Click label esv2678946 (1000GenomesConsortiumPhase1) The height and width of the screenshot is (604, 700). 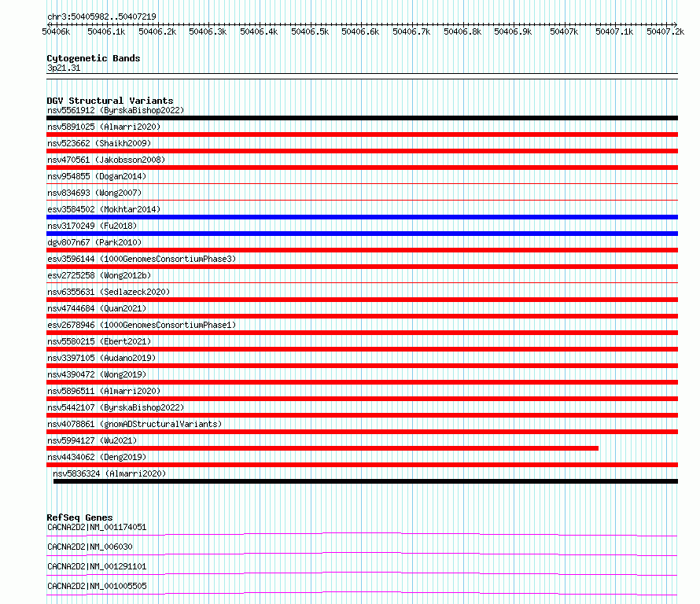point(142,325)
